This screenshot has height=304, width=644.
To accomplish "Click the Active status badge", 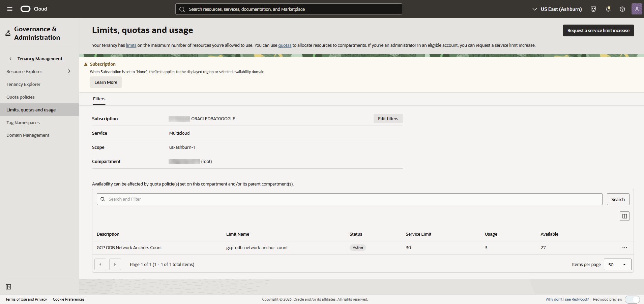I will tap(358, 247).
